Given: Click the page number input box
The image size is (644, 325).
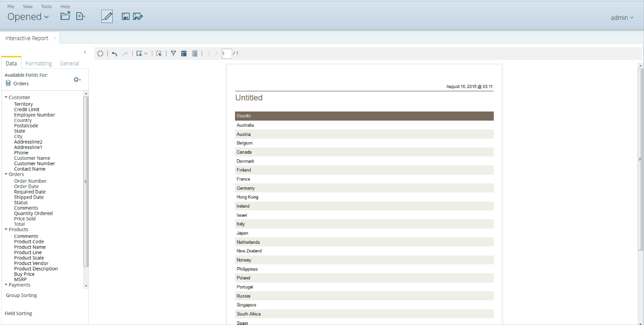Looking at the screenshot, I should [227, 54].
